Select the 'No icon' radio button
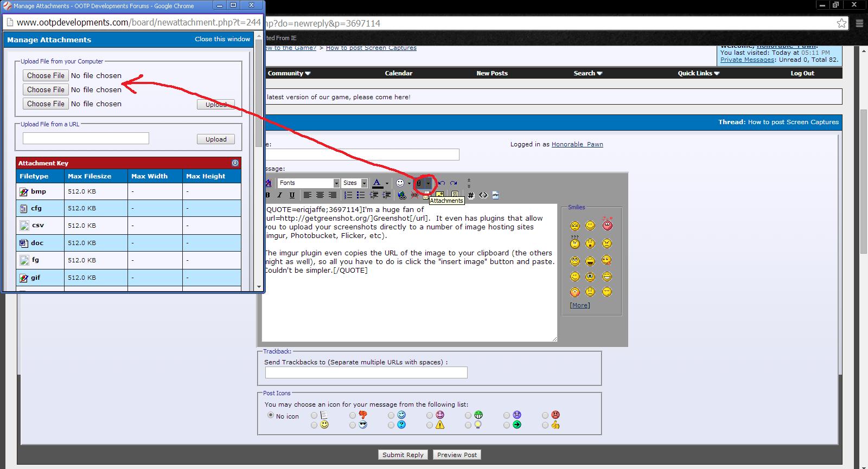 (x=270, y=415)
